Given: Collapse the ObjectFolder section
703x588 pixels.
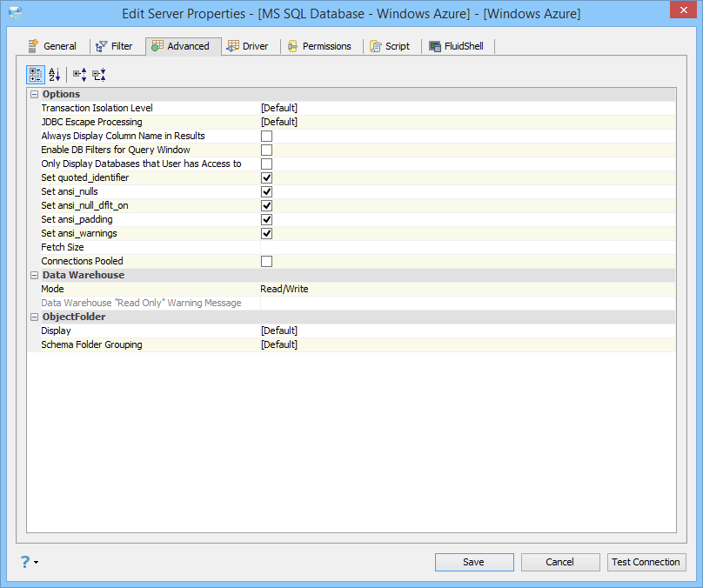Looking at the screenshot, I should click(34, 317).
